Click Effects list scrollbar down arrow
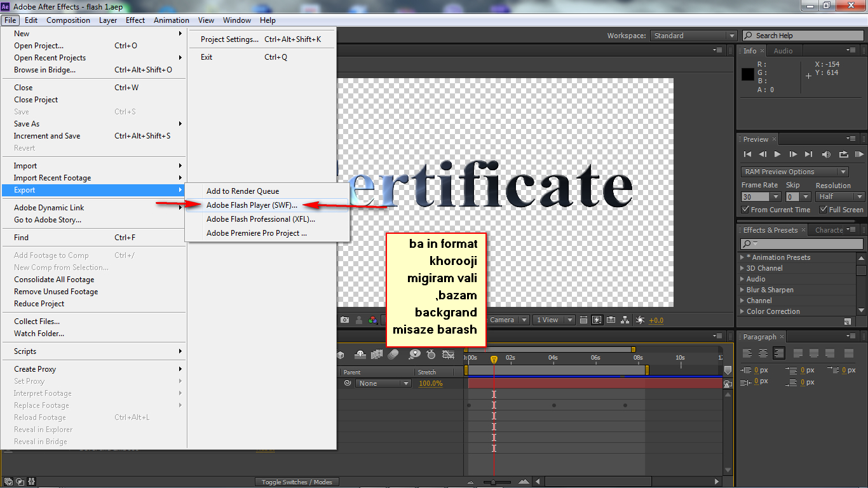This screenshot has width=868, height=488. tap(861, 311)
